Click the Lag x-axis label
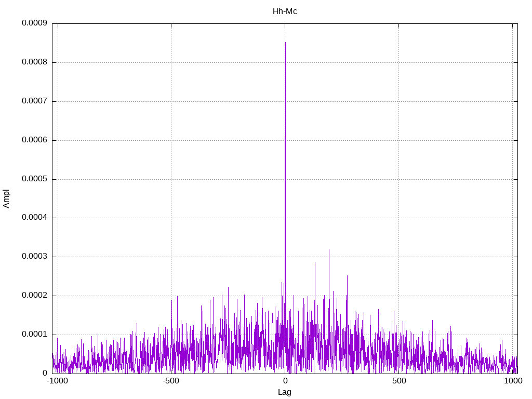532x399 pixels. pos(285,392)
